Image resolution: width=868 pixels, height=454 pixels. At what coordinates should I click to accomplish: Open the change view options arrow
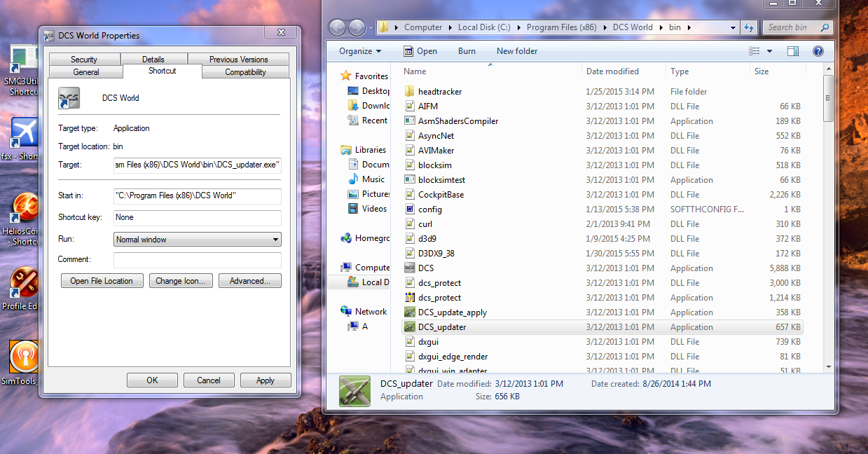(x=769, y=51)
